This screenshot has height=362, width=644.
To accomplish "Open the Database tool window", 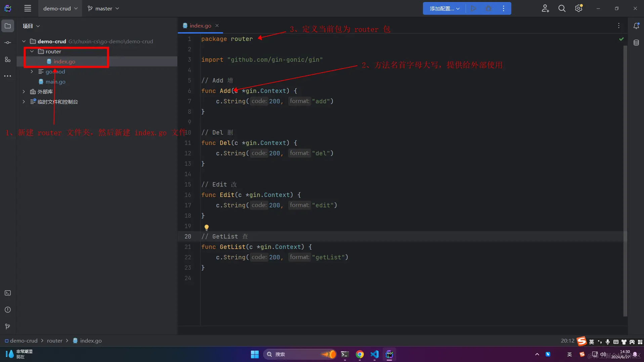I will [636, 43].
